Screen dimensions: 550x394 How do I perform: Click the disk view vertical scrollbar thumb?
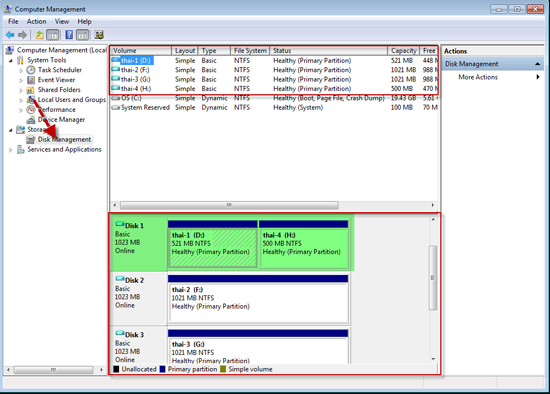click(433, 278)
